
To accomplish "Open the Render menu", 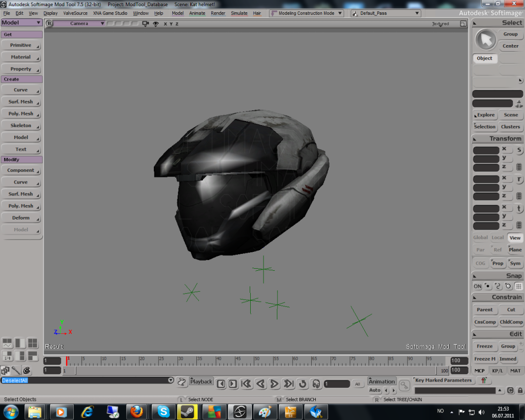I will (x=218, y=13).
